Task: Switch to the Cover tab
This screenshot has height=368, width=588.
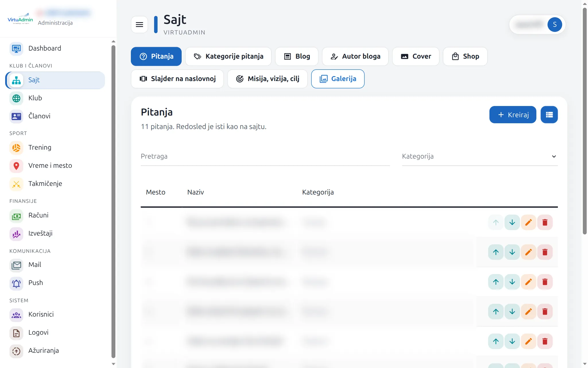Action: tap(416, 56)
